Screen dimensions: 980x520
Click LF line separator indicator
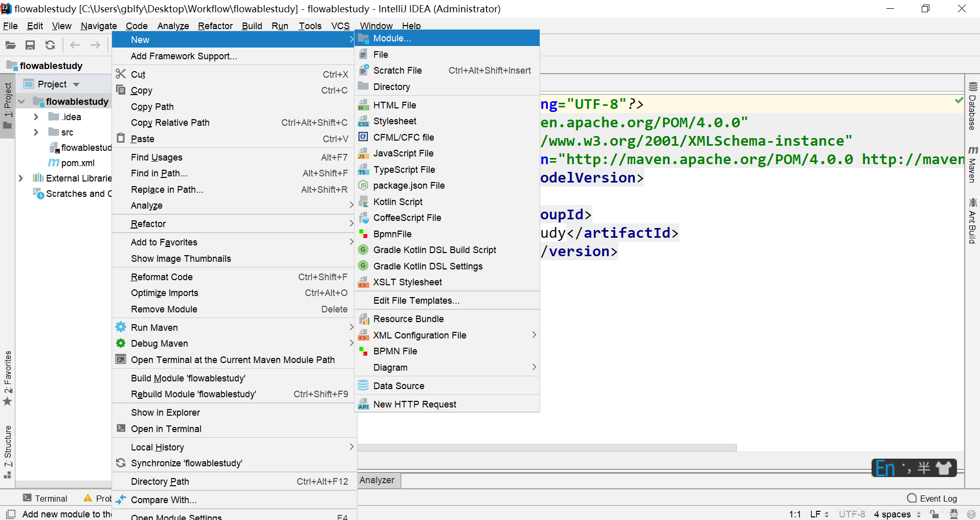[819, 514]
